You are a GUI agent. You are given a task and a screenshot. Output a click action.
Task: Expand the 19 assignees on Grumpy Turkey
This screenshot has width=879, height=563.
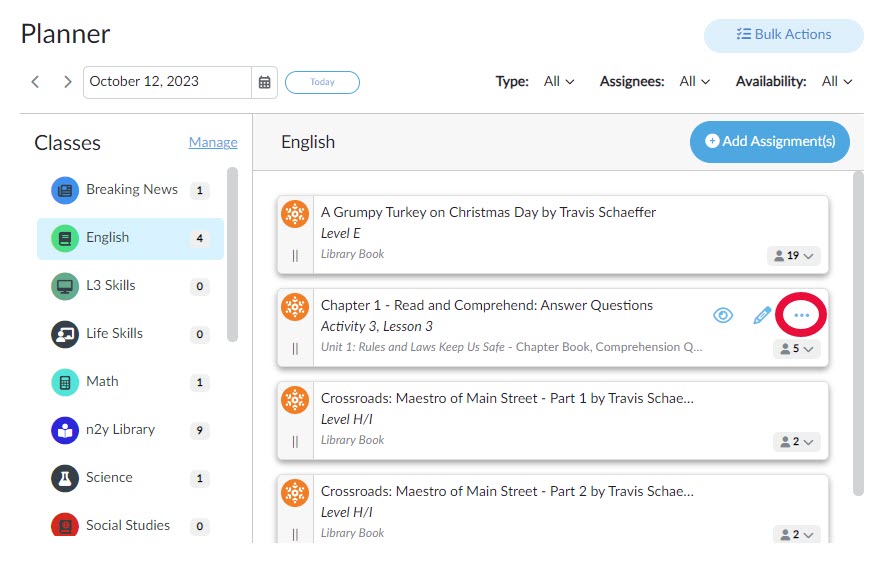tap(793, 256)
